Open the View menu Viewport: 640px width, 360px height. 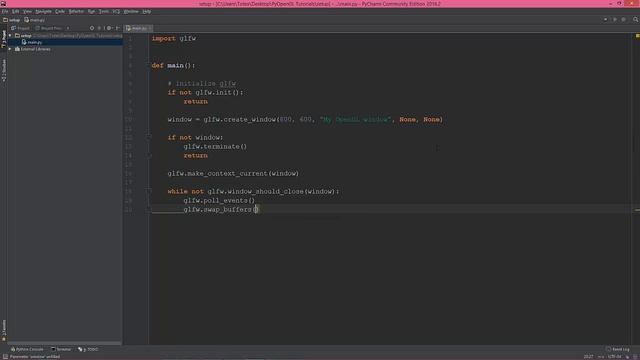[27, 11]
